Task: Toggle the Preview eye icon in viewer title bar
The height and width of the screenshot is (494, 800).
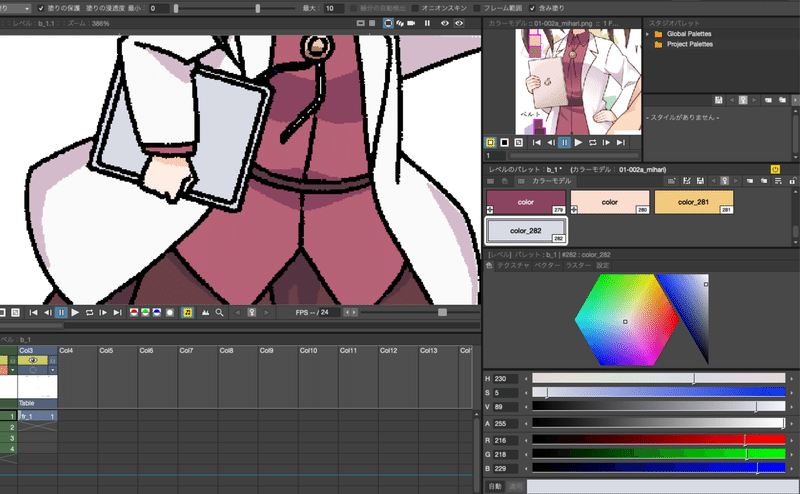Action: coord(444,23)
